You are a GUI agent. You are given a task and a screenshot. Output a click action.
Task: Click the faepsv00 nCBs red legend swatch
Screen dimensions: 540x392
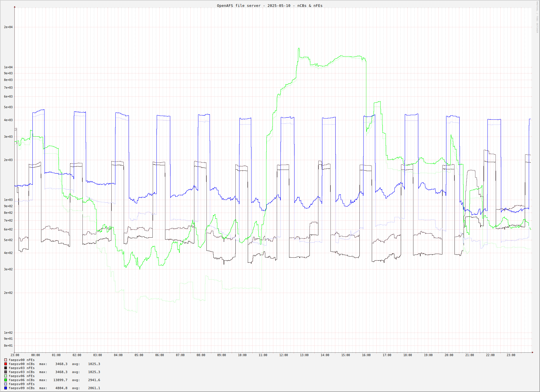[x=5, y=364]
